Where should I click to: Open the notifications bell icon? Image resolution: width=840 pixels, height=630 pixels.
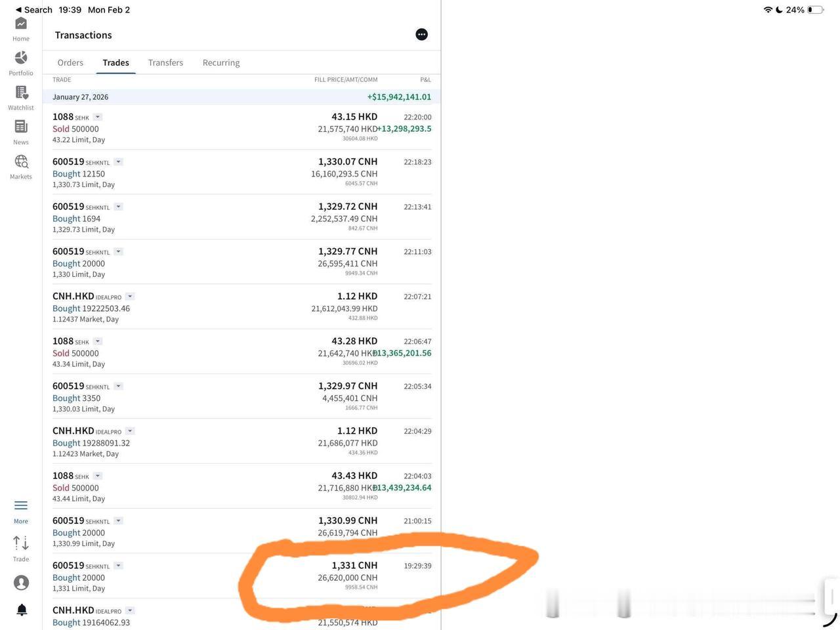[21, 610]
